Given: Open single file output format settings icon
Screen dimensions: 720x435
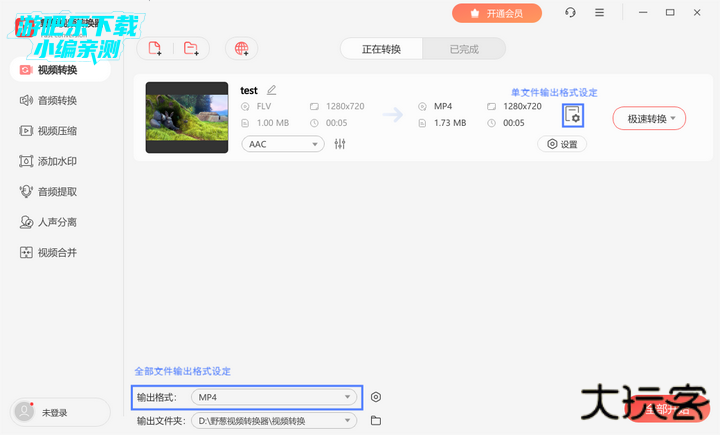Looking at the screenshot, I should [573, 116].
